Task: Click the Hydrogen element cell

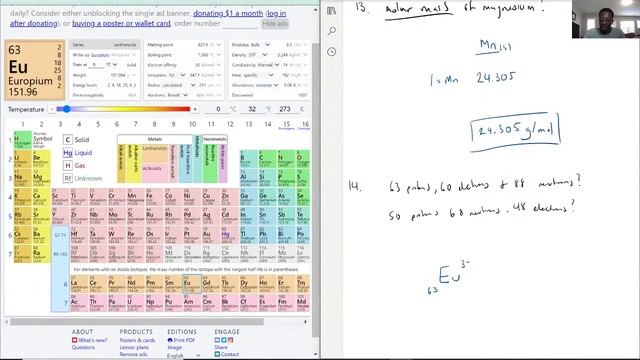Action: (x=22, y=140)
